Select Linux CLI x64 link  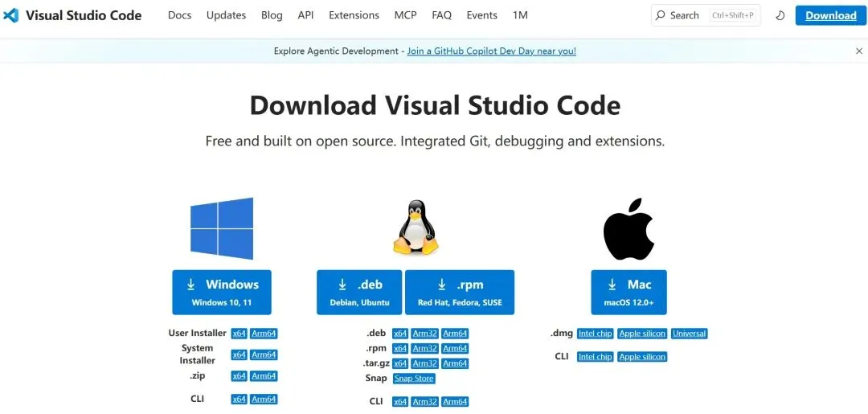point(400,401)
